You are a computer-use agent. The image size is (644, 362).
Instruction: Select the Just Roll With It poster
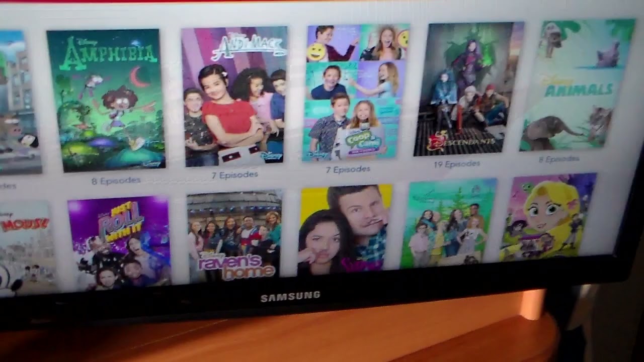[120, 243]
